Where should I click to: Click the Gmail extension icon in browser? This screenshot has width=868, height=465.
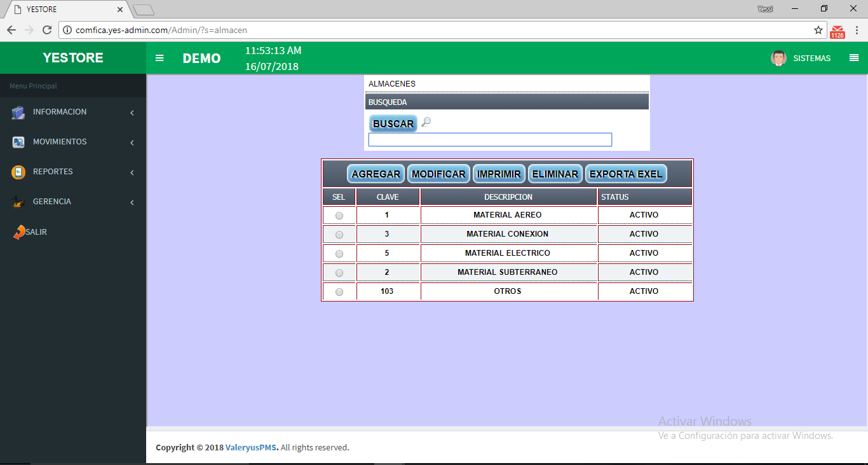point(837,31)
